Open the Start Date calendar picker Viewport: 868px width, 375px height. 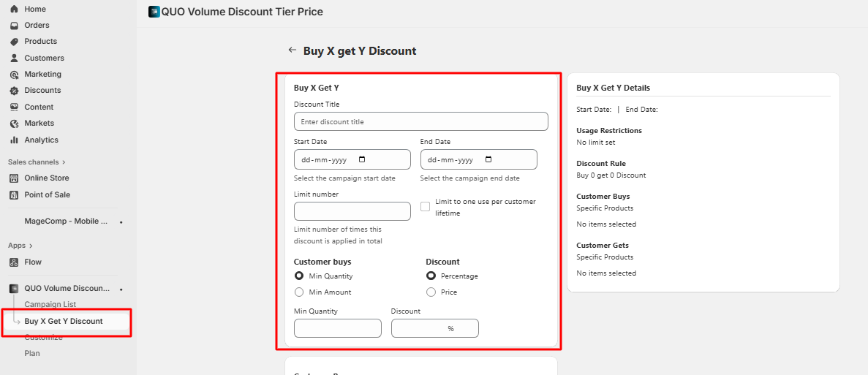coord(362,159)
